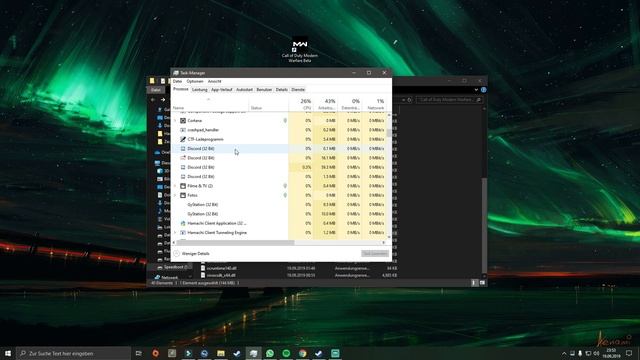Image resolution: width=640 pixels, height=360 pixels.
Task: Click the back arrow in File Explorer
Action: point(153,100)
